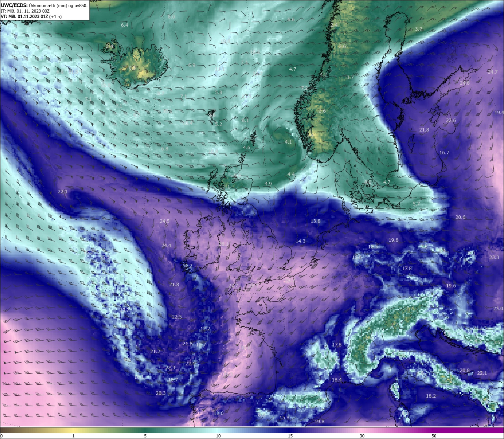The width and height of the screenshot is (504, 439).
Task: Click the 21.2 value west of Biscay
Action: tap(155, 351)
